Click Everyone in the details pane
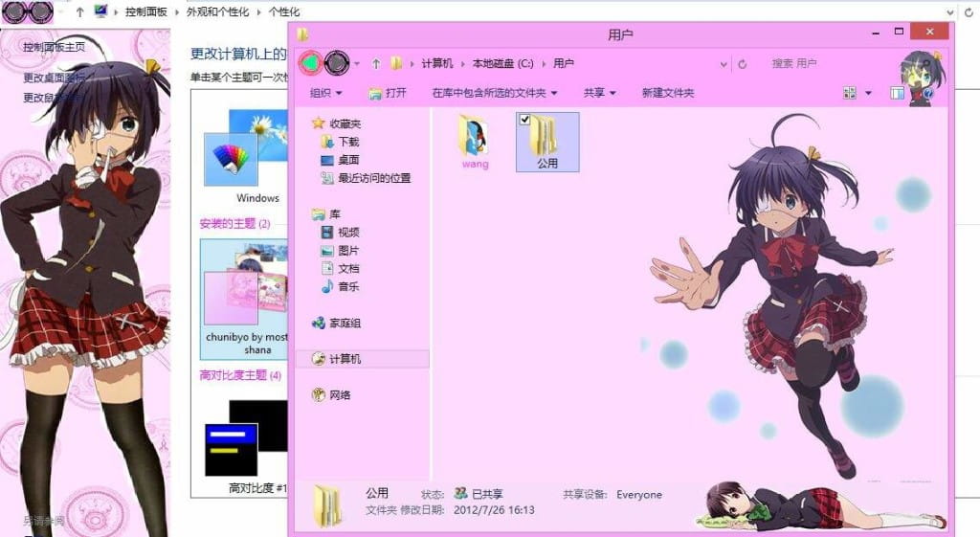980x537 pixels. click(638, 495)
